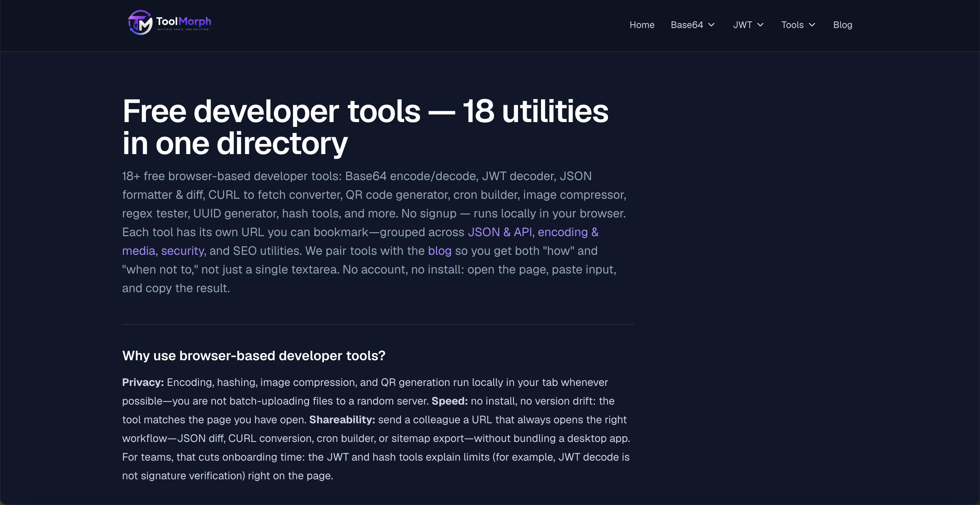Viewport: 980px width, 505px height.
Task: Click 'Why use browser-based developer tools?' heading
Action: pos(254,356)
